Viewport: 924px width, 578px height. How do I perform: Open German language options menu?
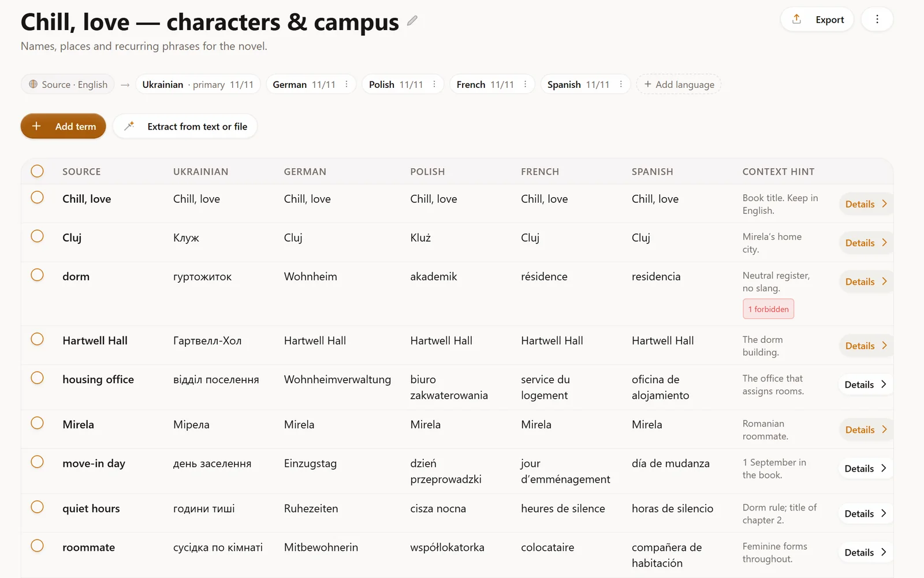point(346,84)
